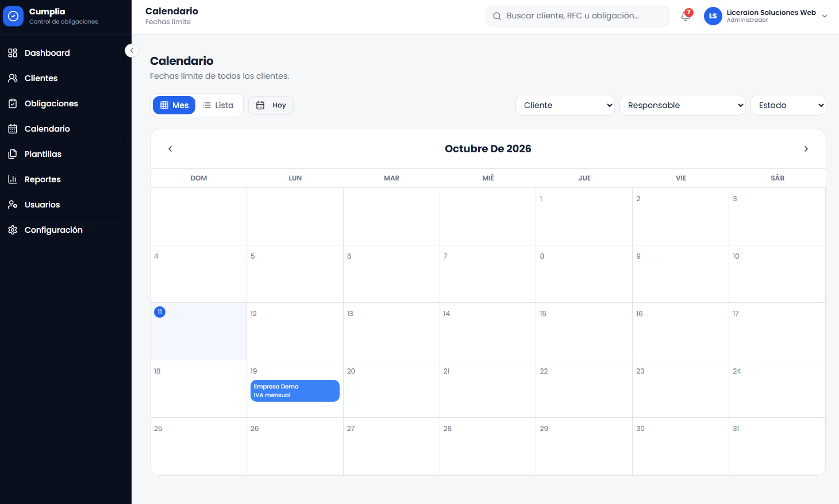The width and height of the screenshot is (839, 504).
Task: Open Empresa Demo IVA mensual event
Action: click(295, 391)
